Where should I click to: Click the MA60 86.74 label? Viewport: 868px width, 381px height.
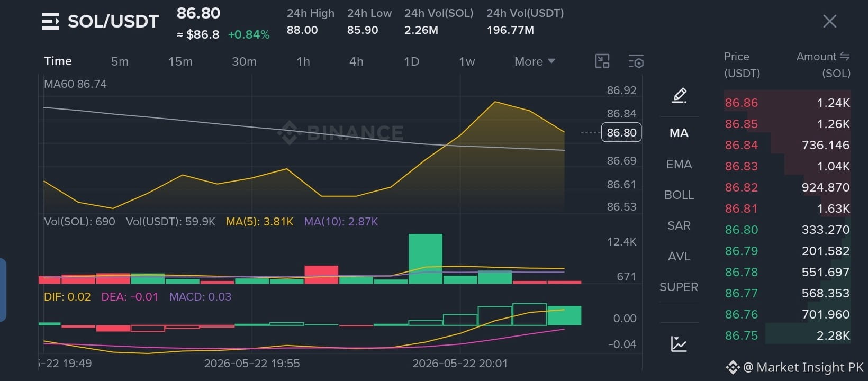point(75,84)
